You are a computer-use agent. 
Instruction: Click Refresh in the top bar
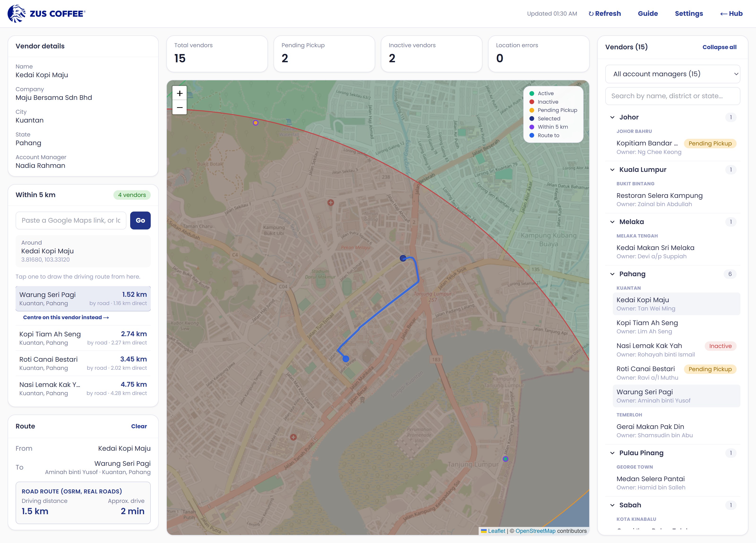tap(605, 14)
